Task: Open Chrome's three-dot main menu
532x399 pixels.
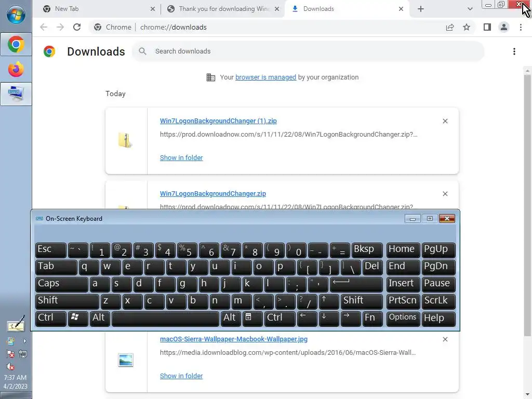Action: tap(521, 27)
